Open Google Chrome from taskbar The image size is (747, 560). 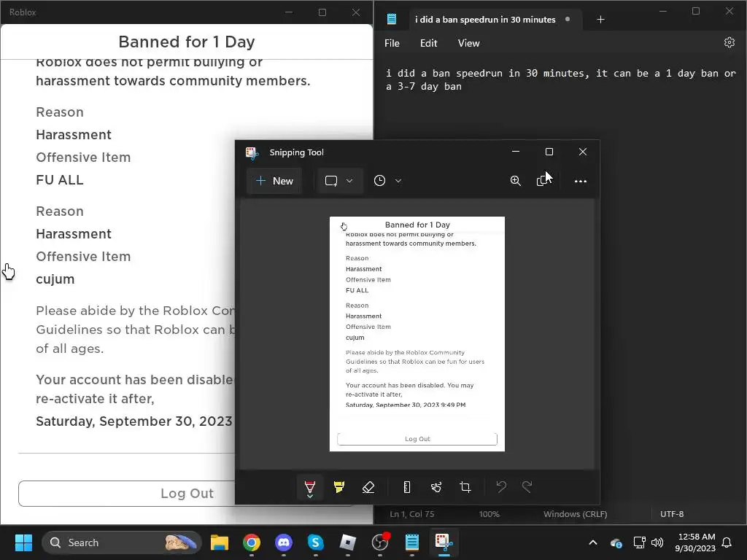coord(252,542)
